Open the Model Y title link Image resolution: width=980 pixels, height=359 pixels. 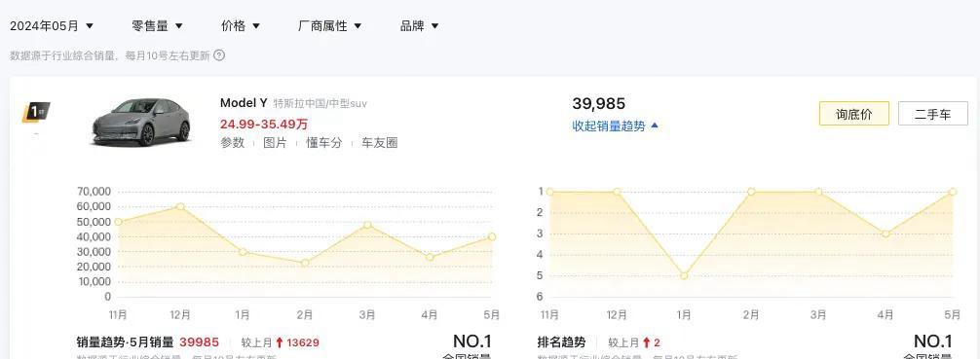(x=244, y=103)
